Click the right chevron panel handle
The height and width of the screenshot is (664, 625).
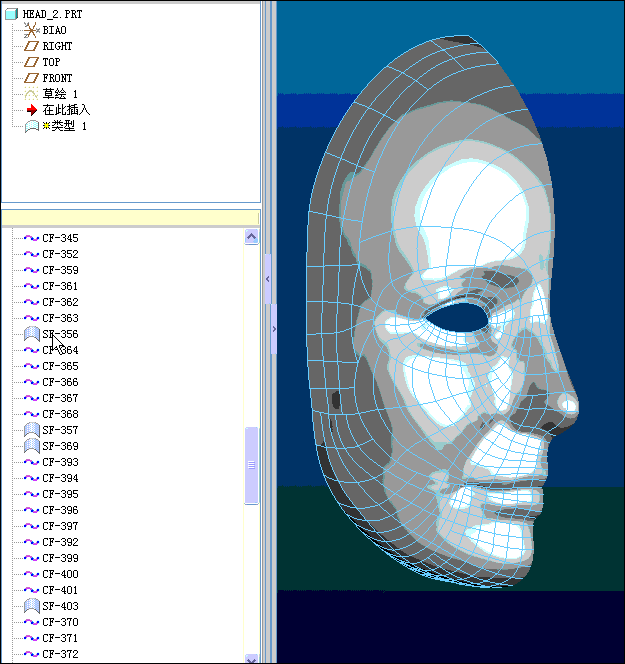point(274,329)
